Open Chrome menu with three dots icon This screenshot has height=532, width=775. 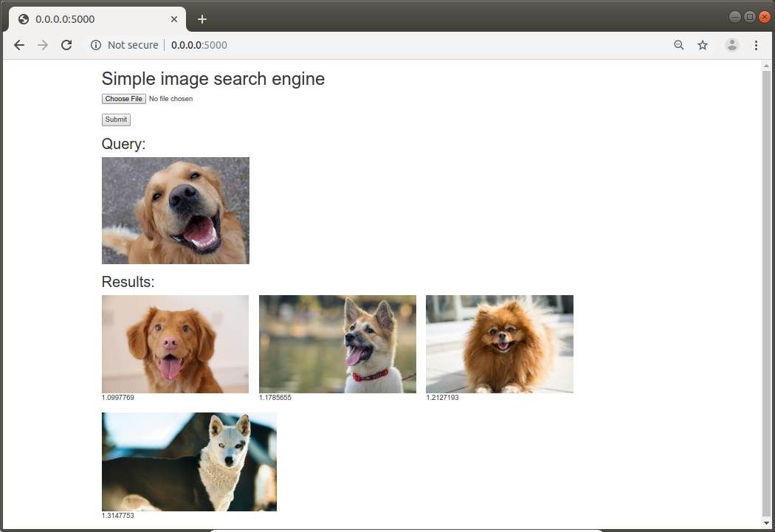(756, 45)
